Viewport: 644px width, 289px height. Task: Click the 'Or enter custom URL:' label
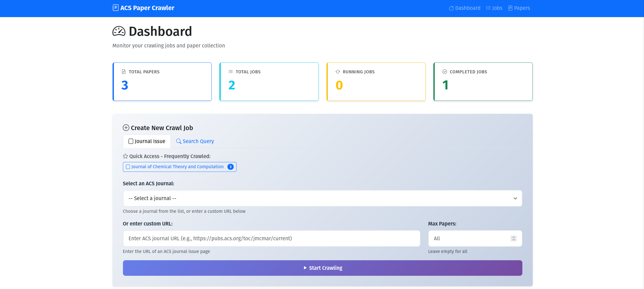click(x=148, y=224)
